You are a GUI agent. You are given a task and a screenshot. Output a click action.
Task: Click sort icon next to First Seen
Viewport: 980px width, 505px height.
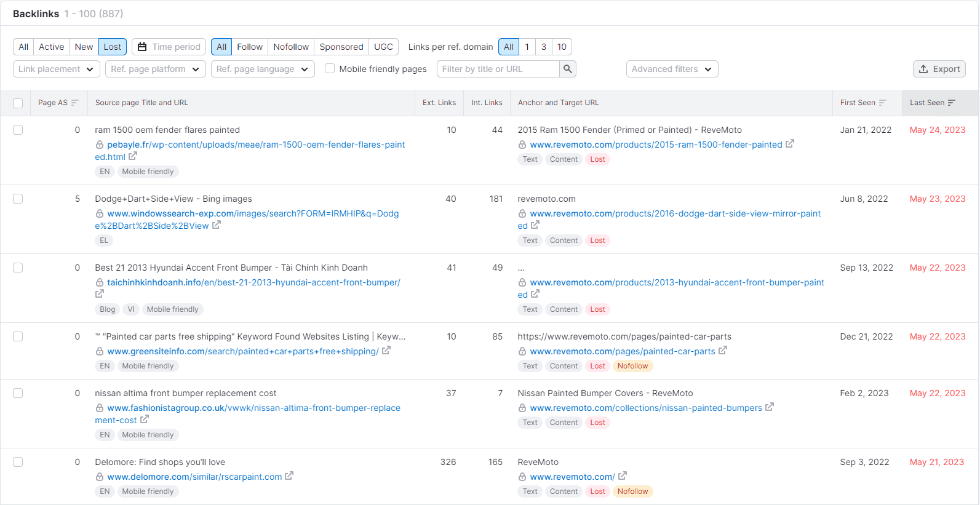pyautogui.click(x=883, y=103)
